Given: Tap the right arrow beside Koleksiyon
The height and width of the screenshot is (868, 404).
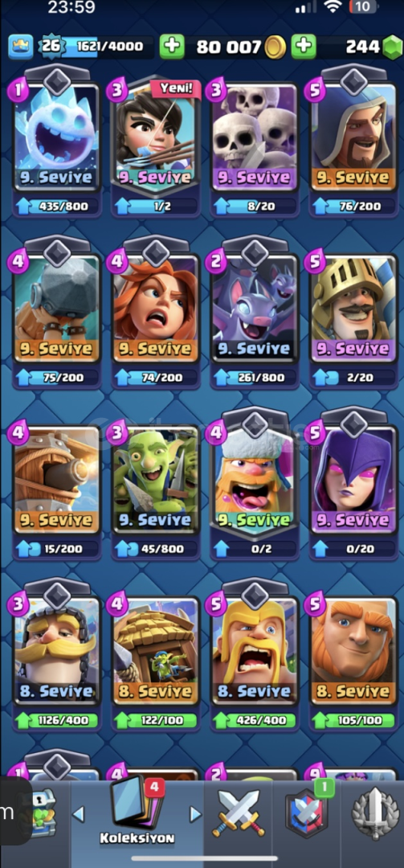Looking at the screenshot, I should point(195,813).
